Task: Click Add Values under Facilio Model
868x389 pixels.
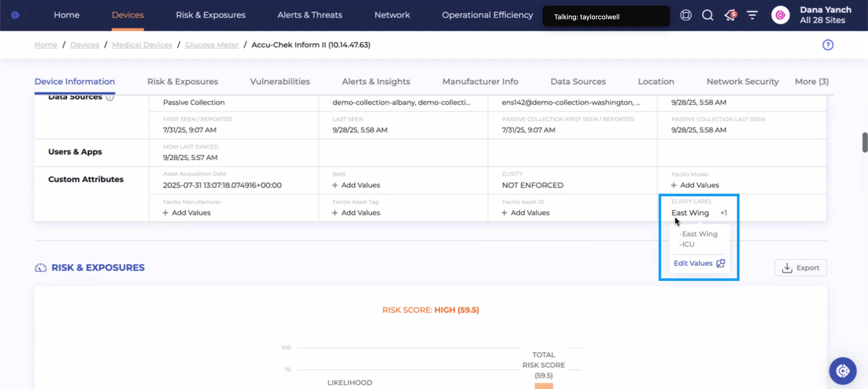Action: point(700,185)
